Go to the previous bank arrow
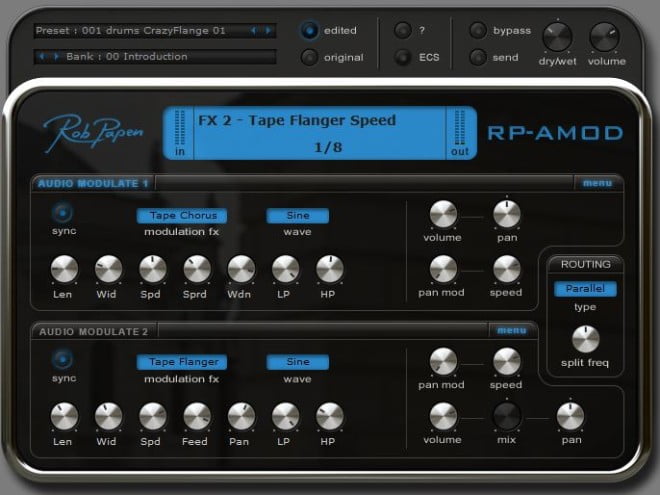 (x=41, y=56)
